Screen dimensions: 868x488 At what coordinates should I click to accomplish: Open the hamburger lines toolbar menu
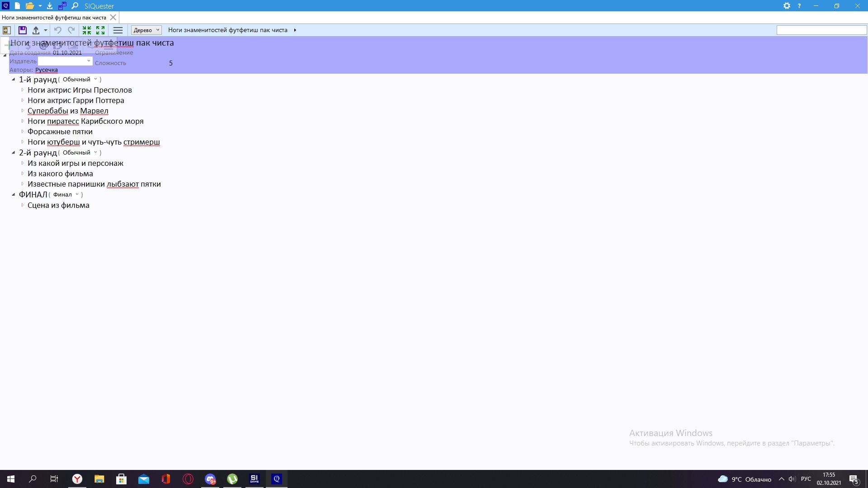(x=118, y=30)
